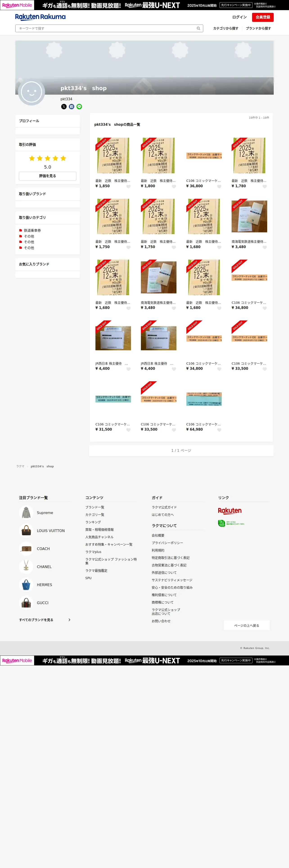Click the pkt334 profile avatar
Screen dimensions: 289x868
pos(31,92)
